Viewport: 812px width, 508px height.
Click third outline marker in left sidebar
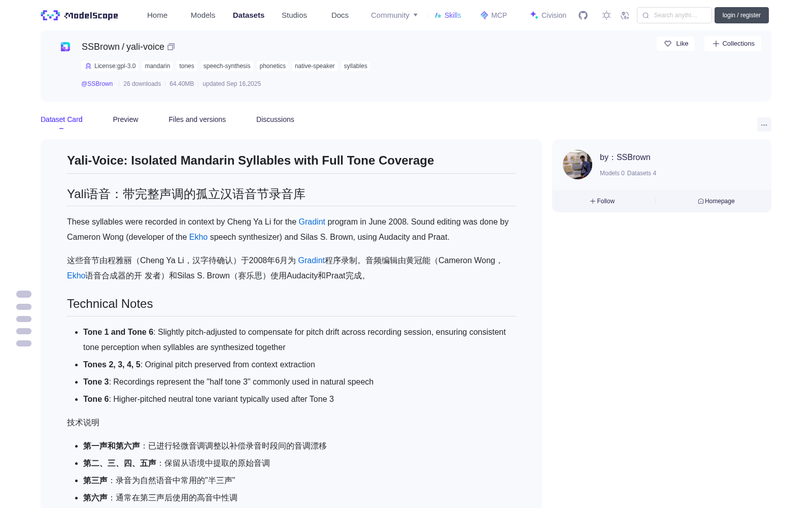pyautogui.click(x=24, y=319)
